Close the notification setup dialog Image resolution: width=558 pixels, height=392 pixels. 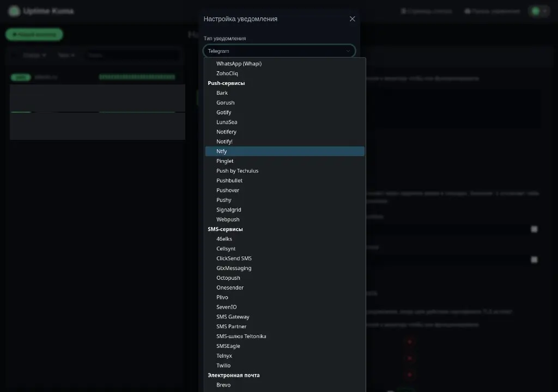click(352, 19)
